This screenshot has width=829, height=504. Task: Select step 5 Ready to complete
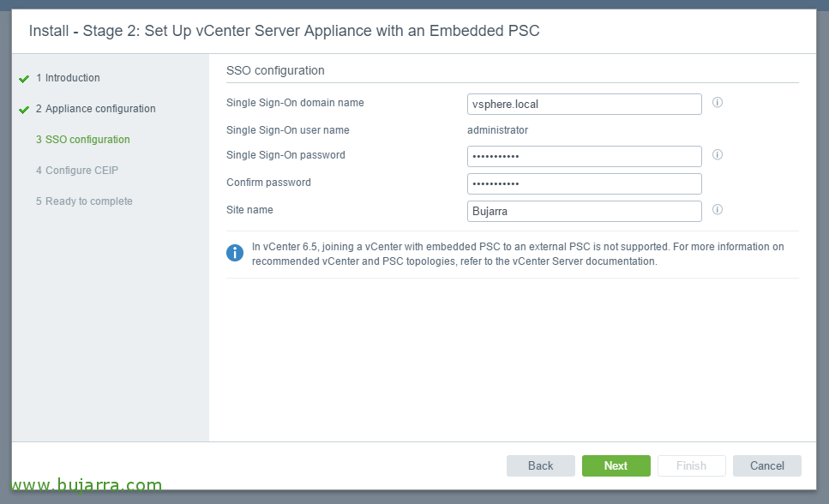(84, 201)
